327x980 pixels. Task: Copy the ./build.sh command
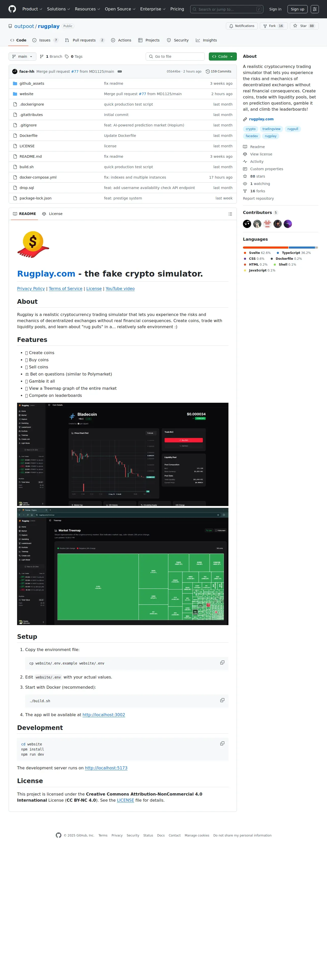(x=222, y=700)
